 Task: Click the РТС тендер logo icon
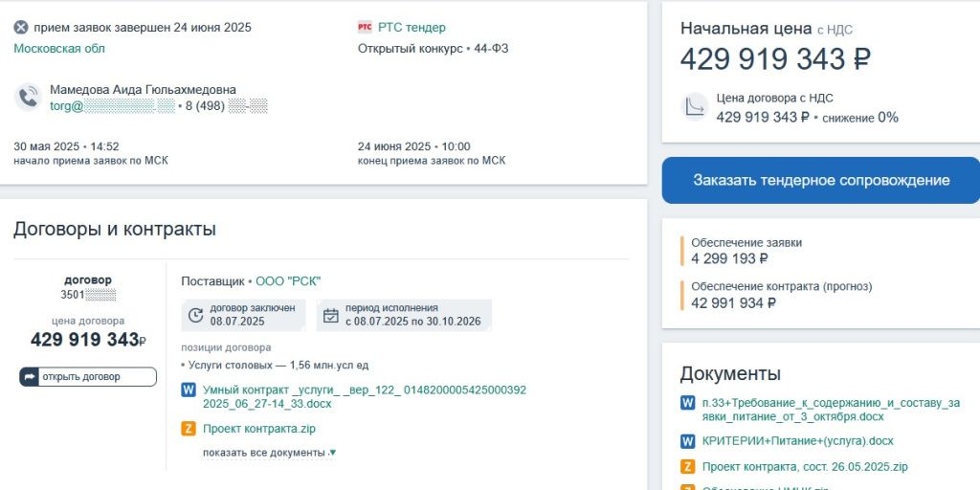[365, 28]
